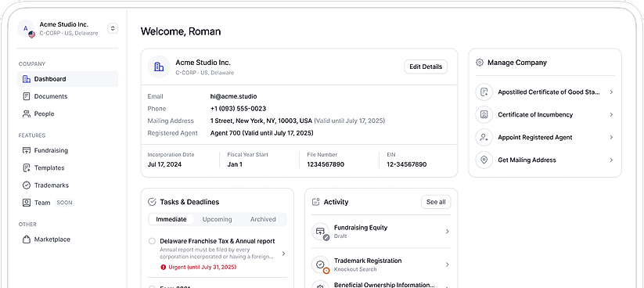Open Dashboard in the sidebar
Viewport: 644px width, 288px height.
pyautogui.click(x=67, y=79)
